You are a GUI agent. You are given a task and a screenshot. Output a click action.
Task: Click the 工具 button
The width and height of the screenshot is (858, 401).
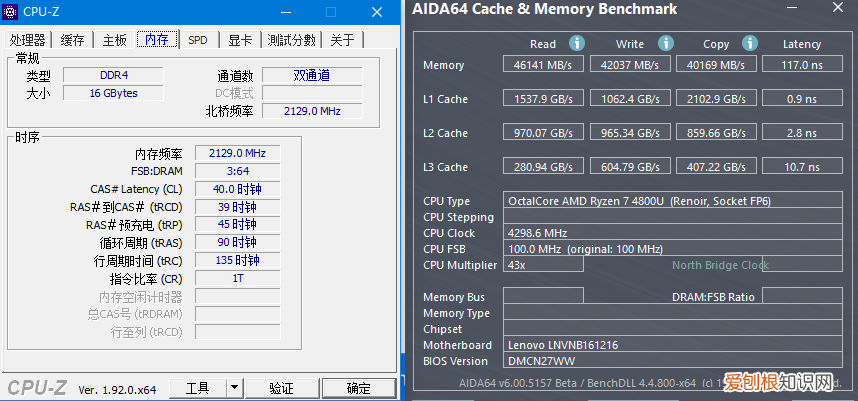(197, 388)
